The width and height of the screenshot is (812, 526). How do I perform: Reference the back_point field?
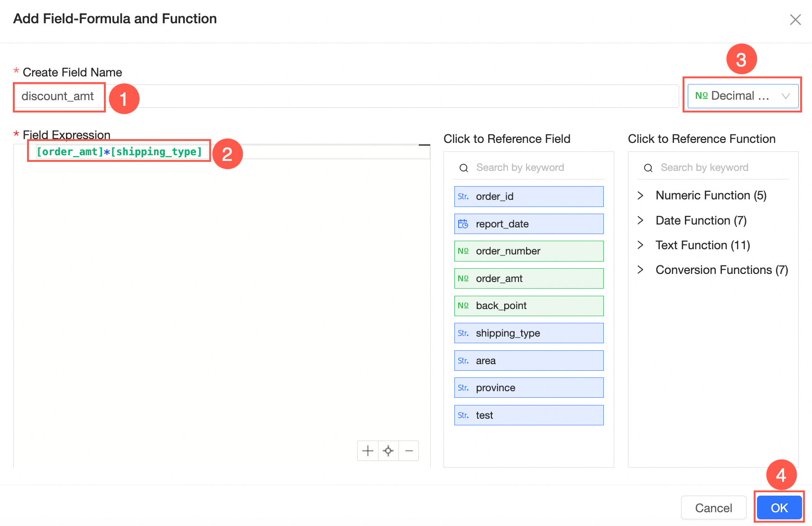[528, 306]
